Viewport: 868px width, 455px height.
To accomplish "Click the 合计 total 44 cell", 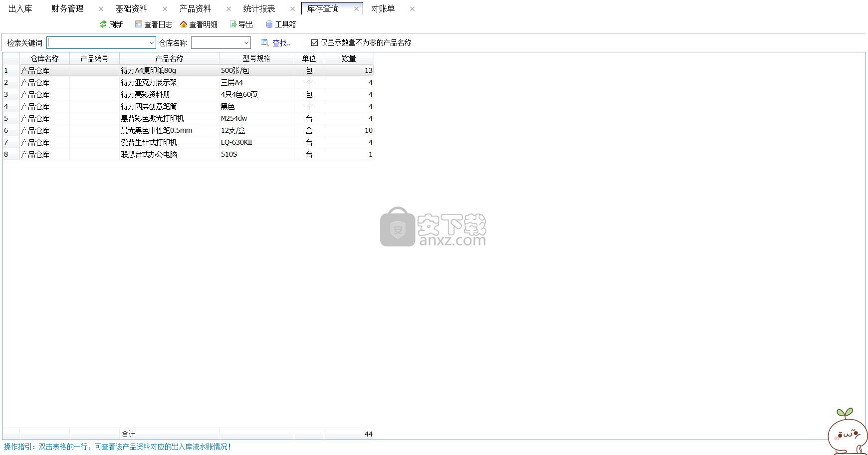I will pos(349,434).
